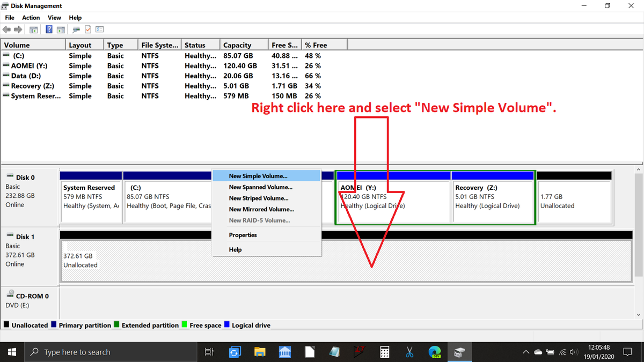Image resolution: width=644 pixels, height=362 pixels.
Task: Toggle the Show/Hide Console Tree icon
Action: pyautogui.click(x=34, y=30)
